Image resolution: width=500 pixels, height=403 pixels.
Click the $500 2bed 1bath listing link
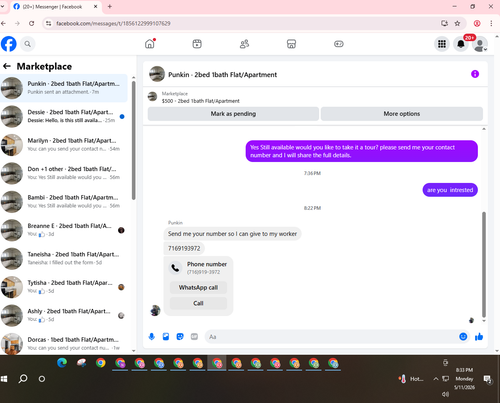200,101
